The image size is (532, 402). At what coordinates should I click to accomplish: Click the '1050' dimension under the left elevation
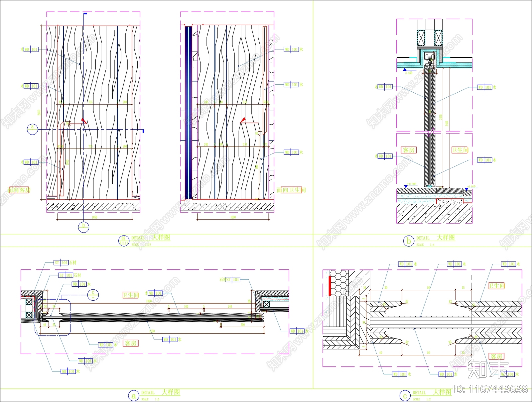point(94,217)
